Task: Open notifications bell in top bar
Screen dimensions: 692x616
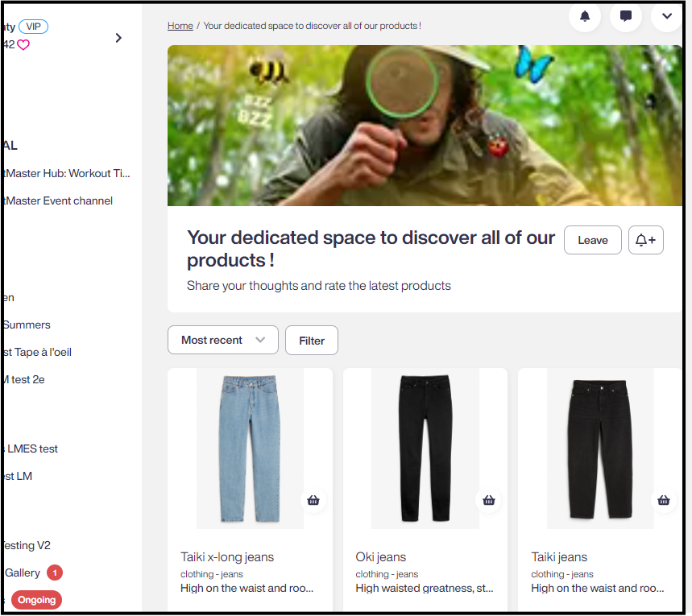Action: click(585, 16)
